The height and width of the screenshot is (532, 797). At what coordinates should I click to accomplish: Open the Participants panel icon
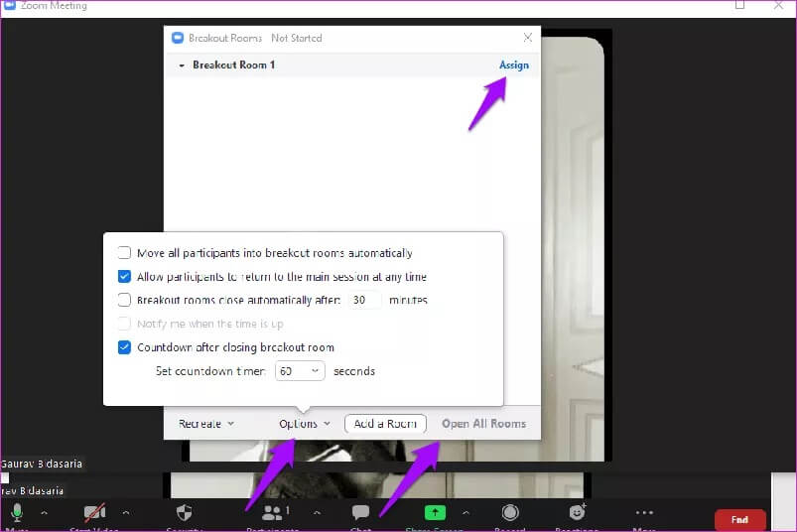(272, 513)
